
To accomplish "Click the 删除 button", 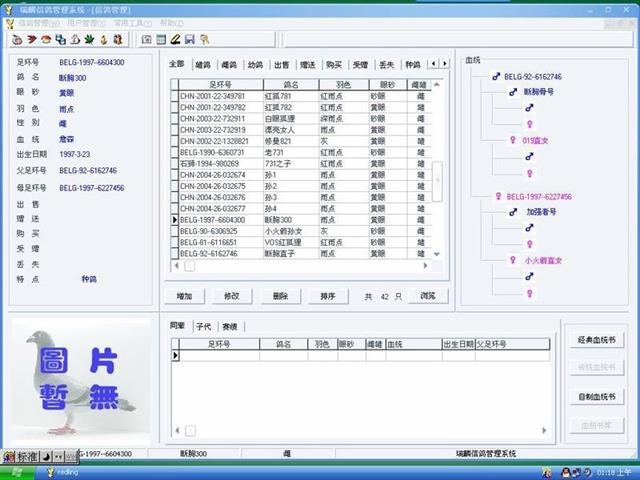I will [x=279, y=296].
